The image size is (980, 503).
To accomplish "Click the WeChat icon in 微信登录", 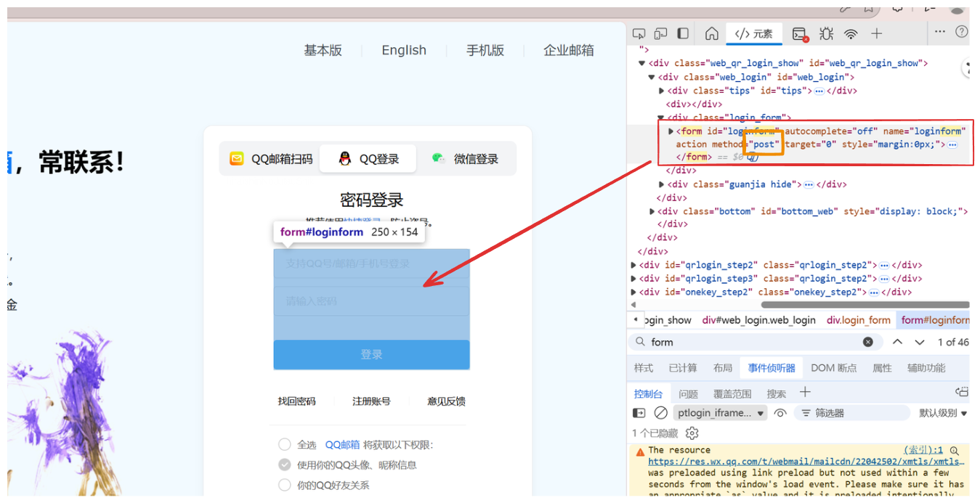I will pyautogui.click(x=438, y=158).
